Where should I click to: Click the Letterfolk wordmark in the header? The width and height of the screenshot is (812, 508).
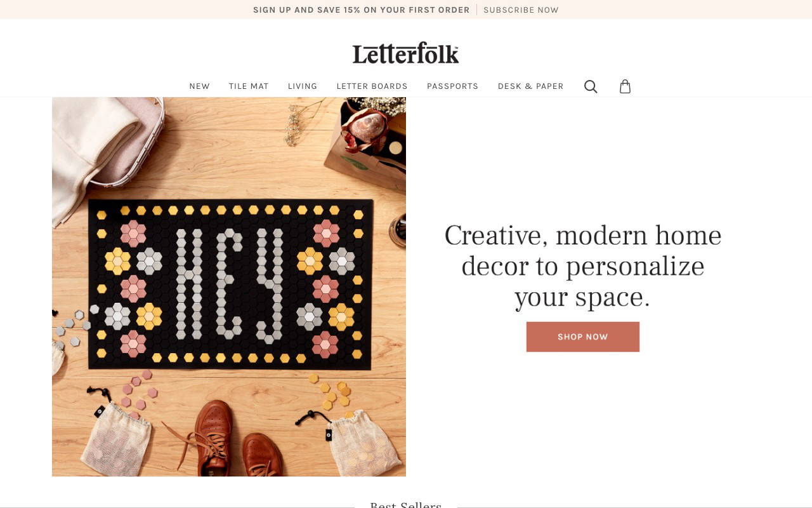tap(405, 53)
